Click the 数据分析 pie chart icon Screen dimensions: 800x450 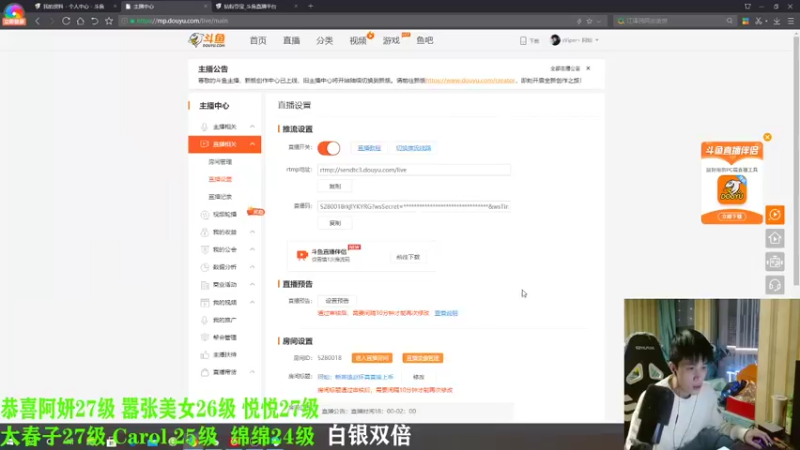click(x=205, y=267)
